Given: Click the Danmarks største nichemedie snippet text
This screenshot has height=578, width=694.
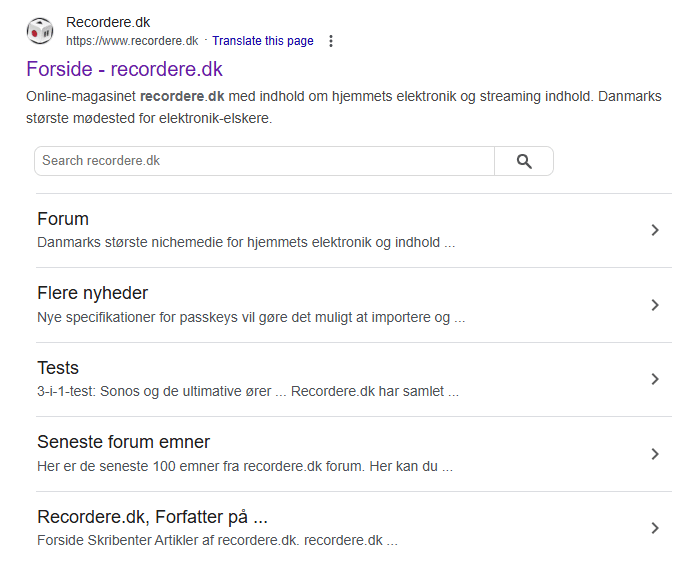Looking at the screenshot, I should pyautogui.click(x=246, y=243).
